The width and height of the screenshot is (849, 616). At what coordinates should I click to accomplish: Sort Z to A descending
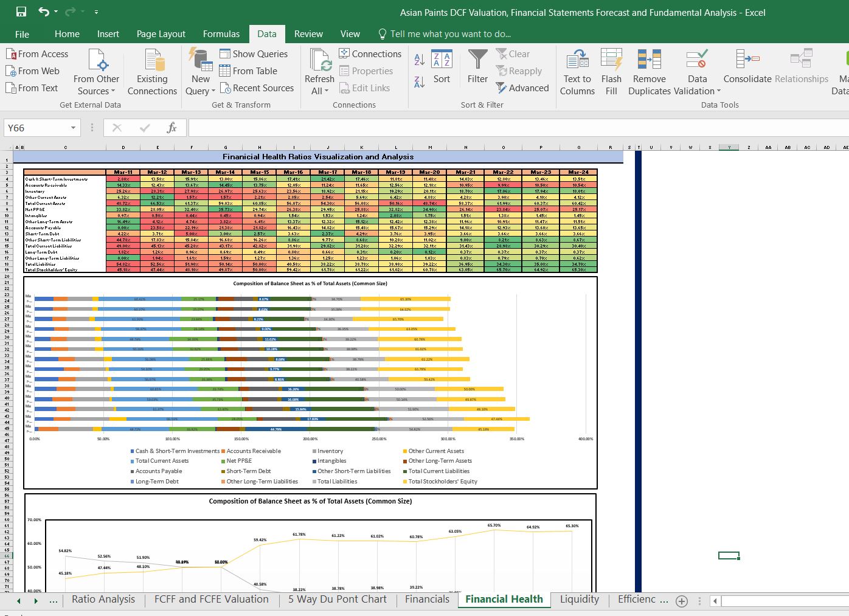tap(420, 82)
